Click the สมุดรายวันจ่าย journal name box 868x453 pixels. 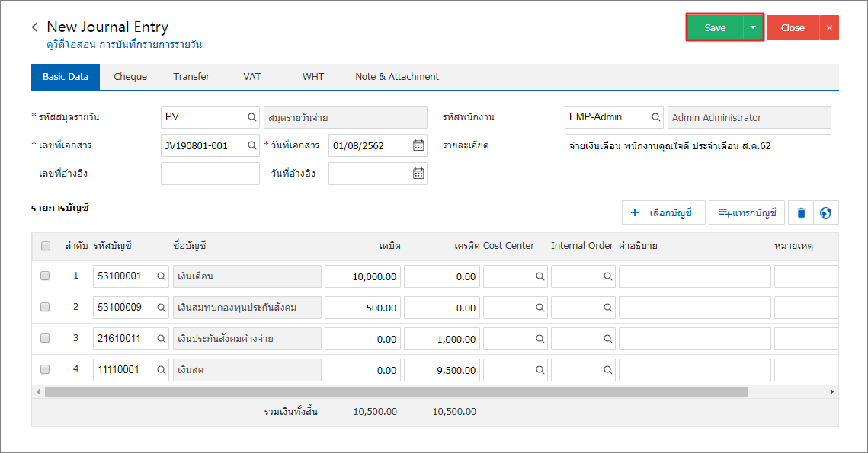(x=345, y=117)
